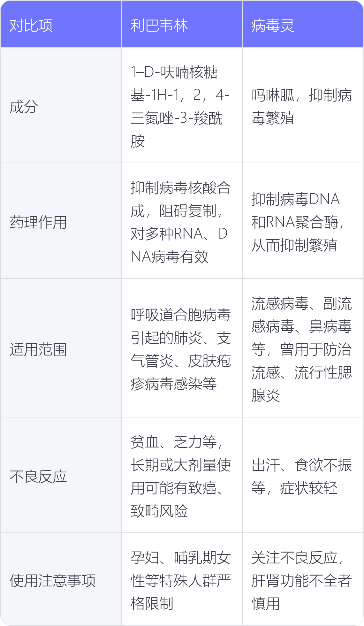Screen dimensions: 364x626
Task: Click the text 致畸风险 in 利巴韦林 column
Action: click(x=159, y=511)
